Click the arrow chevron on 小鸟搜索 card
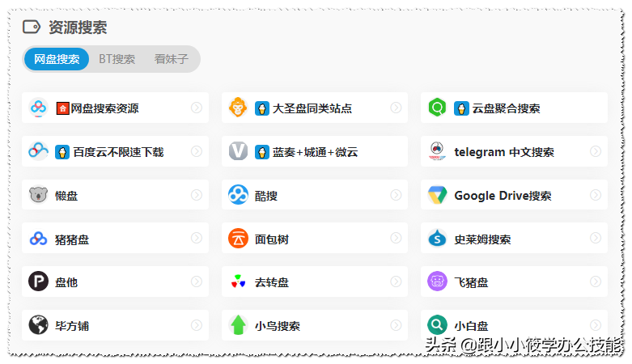The width and height of the screenshot is (632, 364). 396,325
